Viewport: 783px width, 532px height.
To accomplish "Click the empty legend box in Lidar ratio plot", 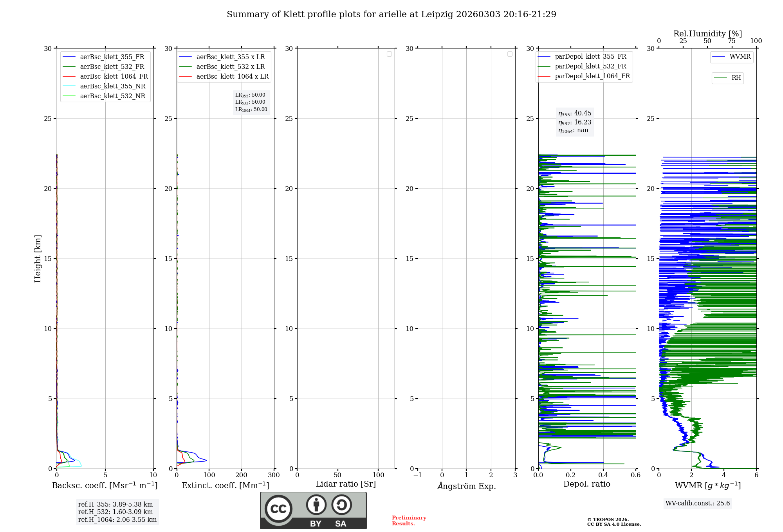I will (x=389, y=54).
